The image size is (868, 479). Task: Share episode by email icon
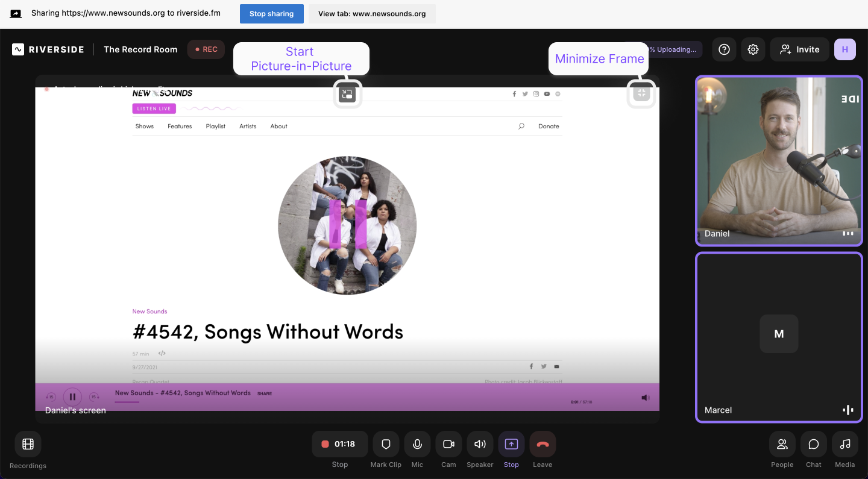point(556,366)
